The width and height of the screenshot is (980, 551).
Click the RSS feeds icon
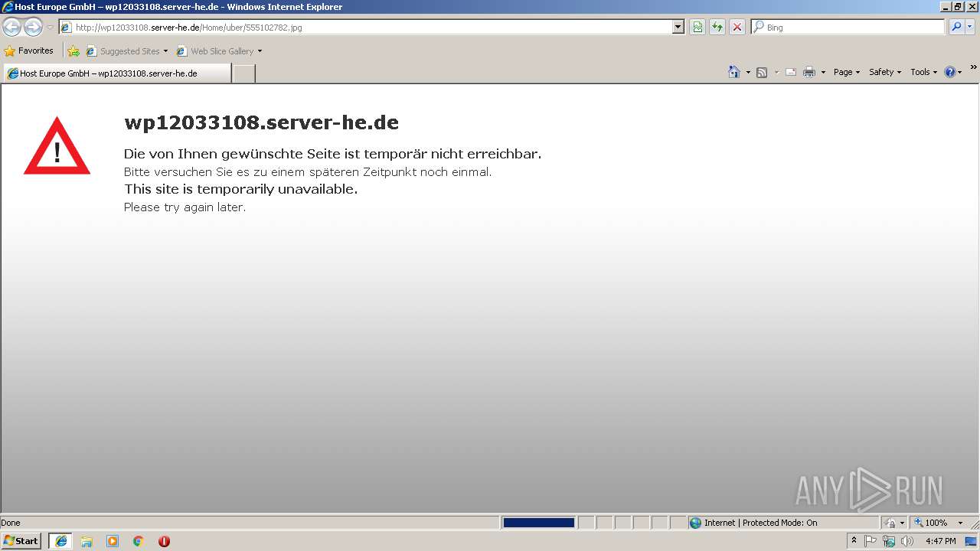762,72
